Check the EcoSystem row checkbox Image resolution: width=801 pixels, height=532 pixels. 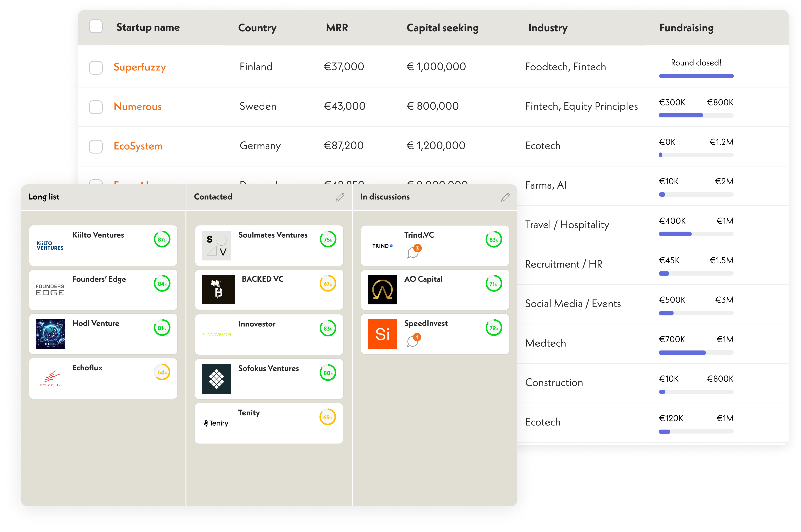[96, 146]
